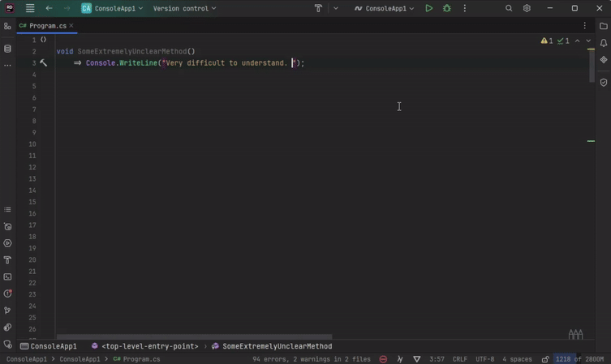
Task: Click the quick-fix hammer icon in gutter
Action: coord(44,62)
